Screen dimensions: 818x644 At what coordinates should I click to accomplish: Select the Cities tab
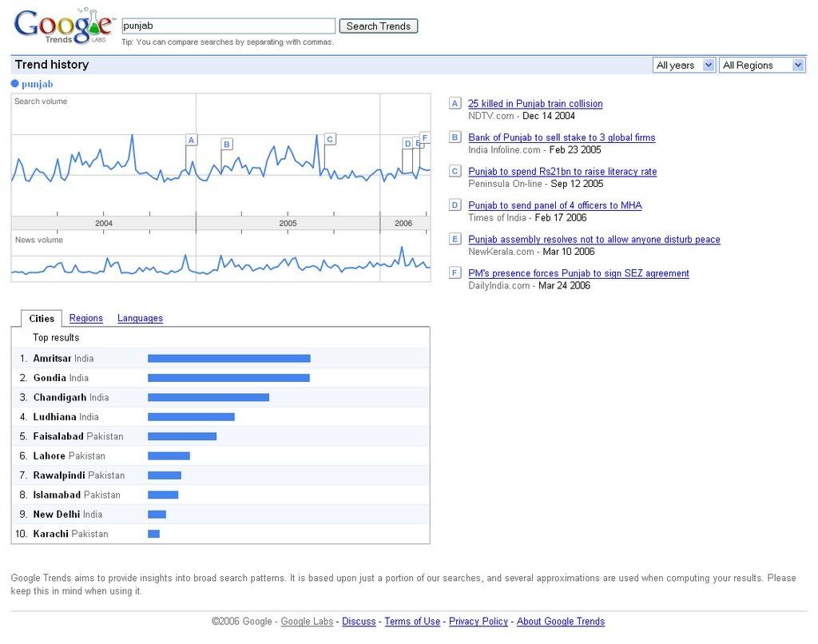(42, 318)
